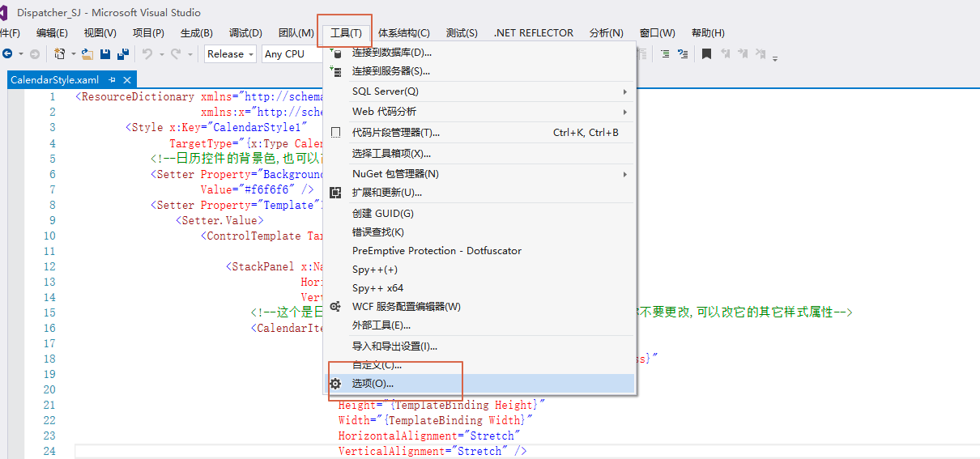The height and width of the screenshot is (459, 980).
Task: Pin the CalendarStyle.xaml tab
Action: coord(113,80)
